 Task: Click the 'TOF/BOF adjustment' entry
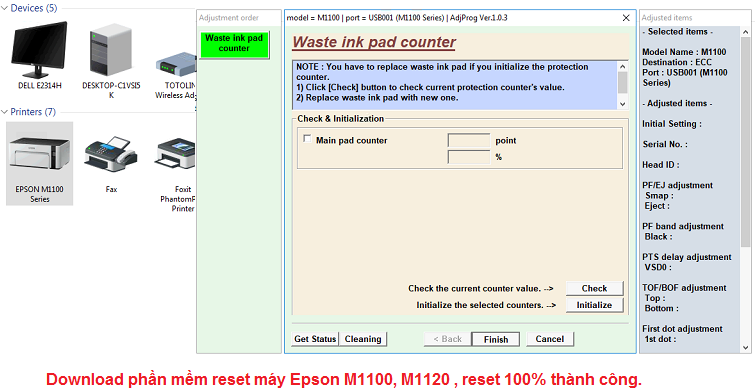[x=684, y=288]
